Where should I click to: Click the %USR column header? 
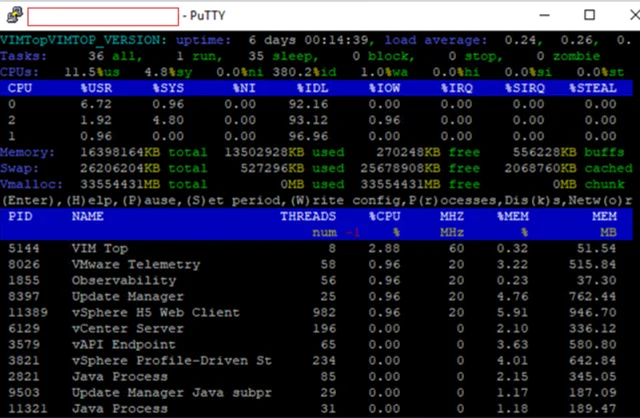coord(96,88)
